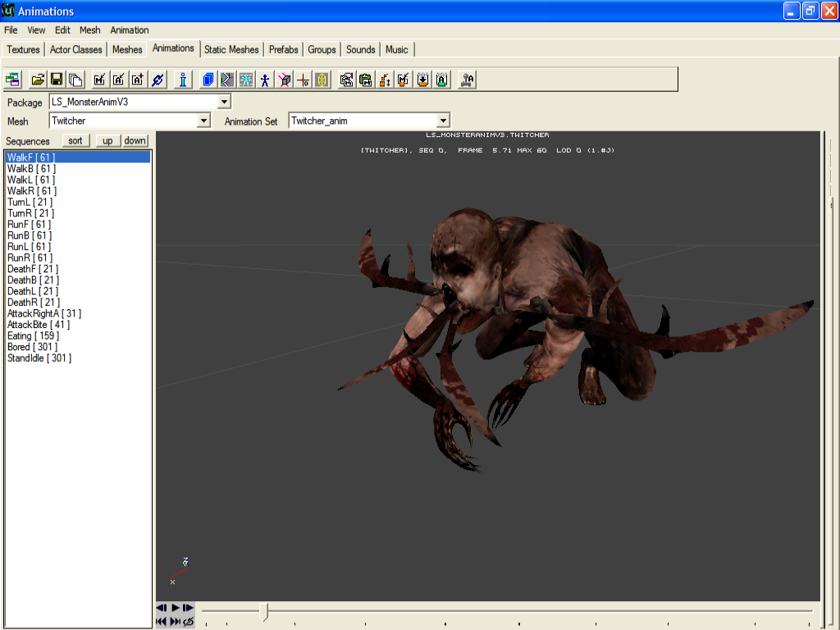This screenshot has height=630, width=840.
Task: Click the rightmost toolbar icon
Action: pos(468,80)
